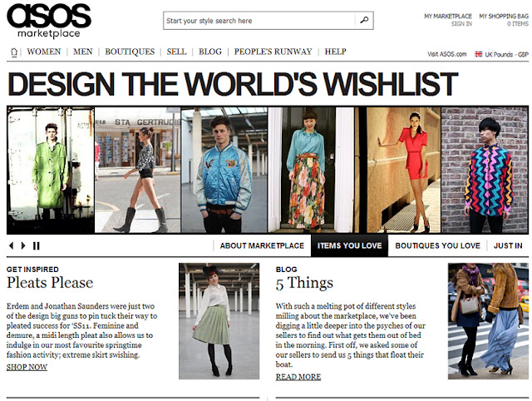Open the green coat photo thumbnail
The image size is (532, 401).
click(x=51, y=170)
